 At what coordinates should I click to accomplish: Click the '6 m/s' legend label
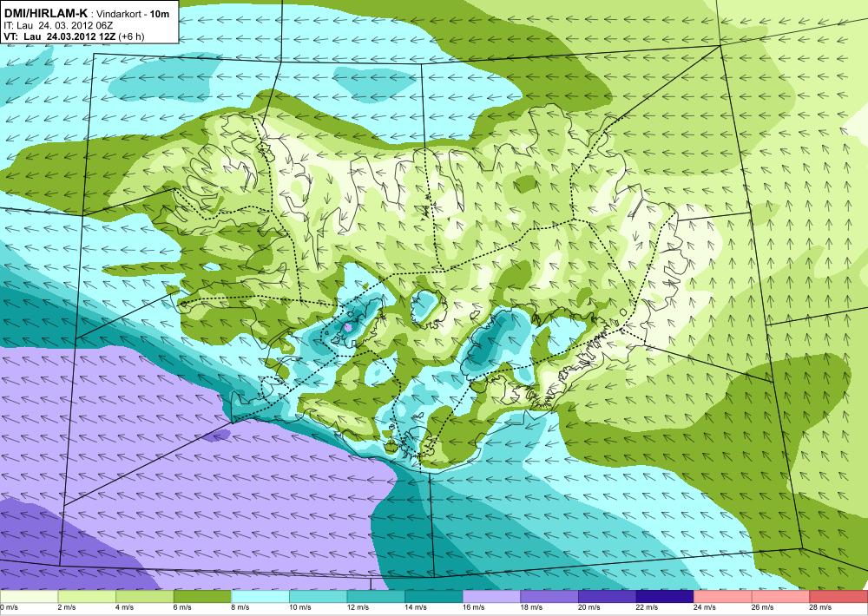click(182, 607)
